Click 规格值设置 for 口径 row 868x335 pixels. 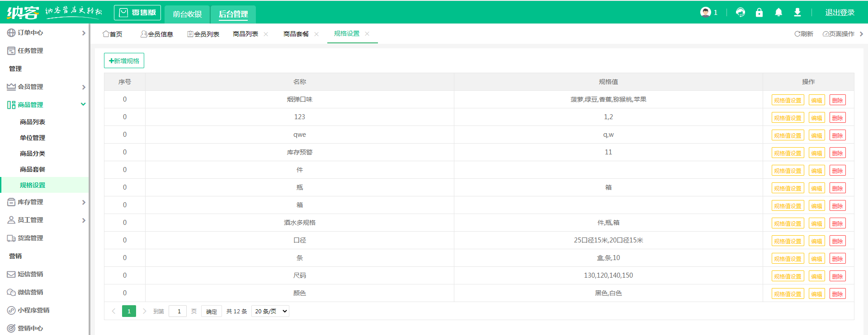coord(788,241)
